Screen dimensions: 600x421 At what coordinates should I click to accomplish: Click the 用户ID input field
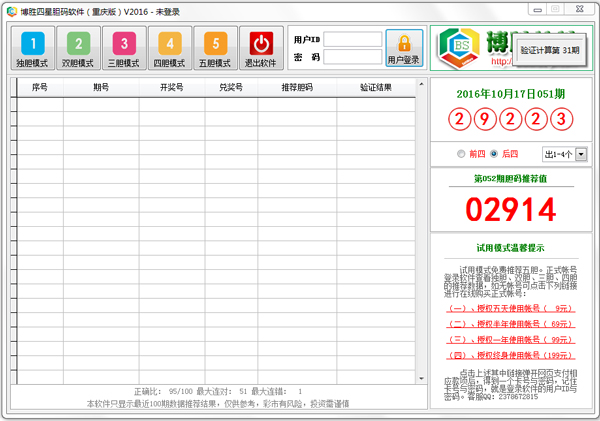point(352,39)
